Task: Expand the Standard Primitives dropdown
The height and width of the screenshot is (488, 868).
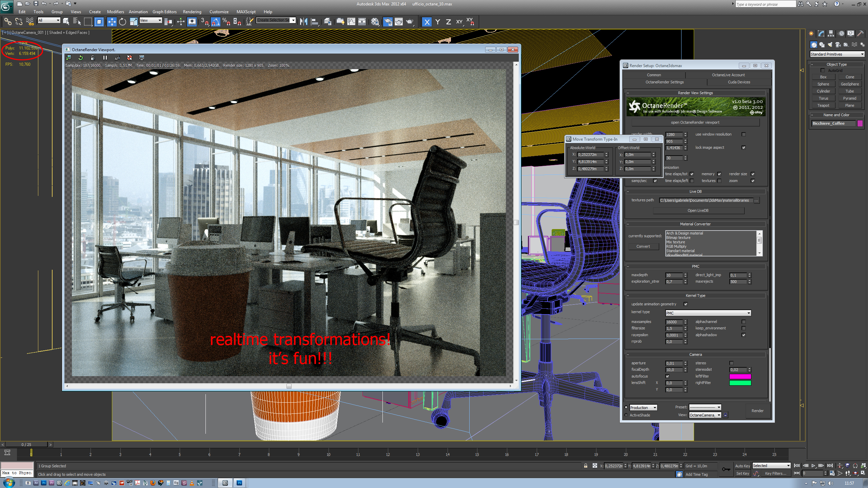Action: [x=837, y=54]
